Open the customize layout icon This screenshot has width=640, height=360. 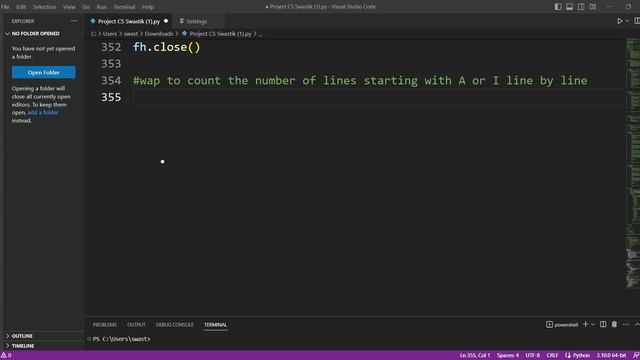(593, 7)
